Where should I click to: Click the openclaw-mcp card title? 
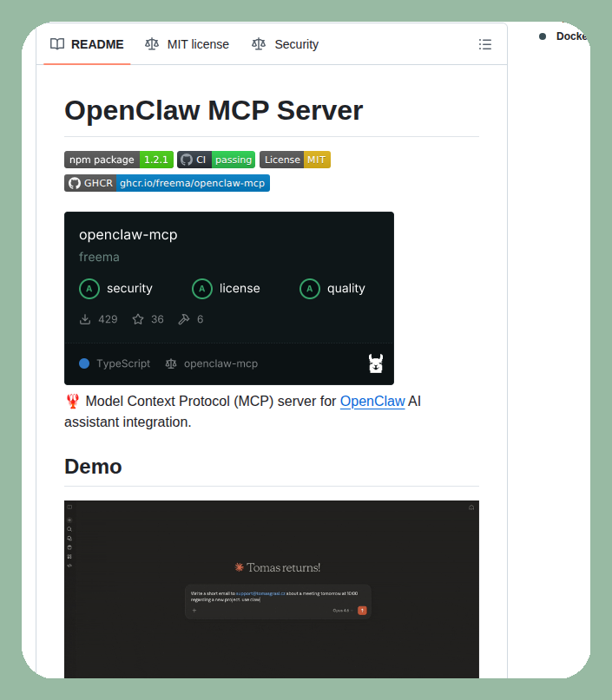(128, 235)
